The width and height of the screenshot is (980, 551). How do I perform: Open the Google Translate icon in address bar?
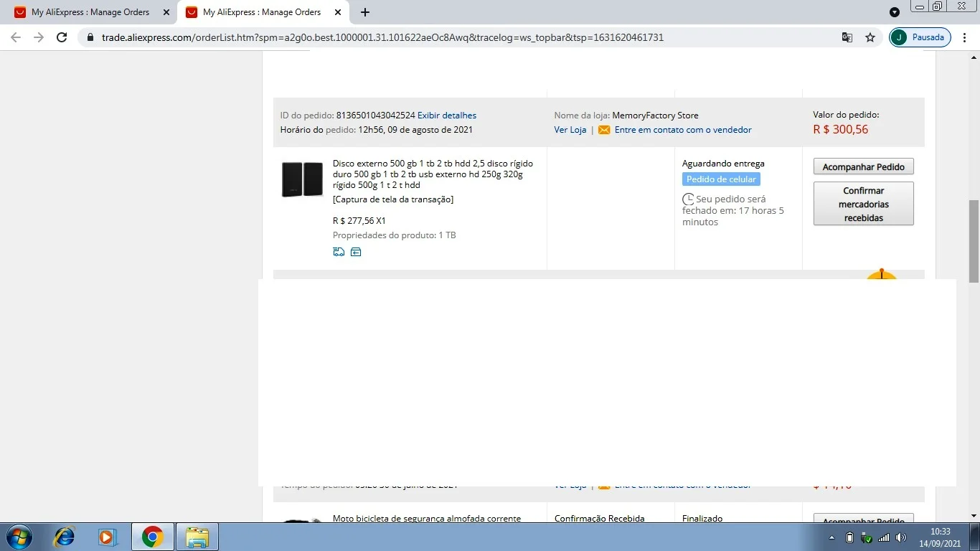click(847, 37)
